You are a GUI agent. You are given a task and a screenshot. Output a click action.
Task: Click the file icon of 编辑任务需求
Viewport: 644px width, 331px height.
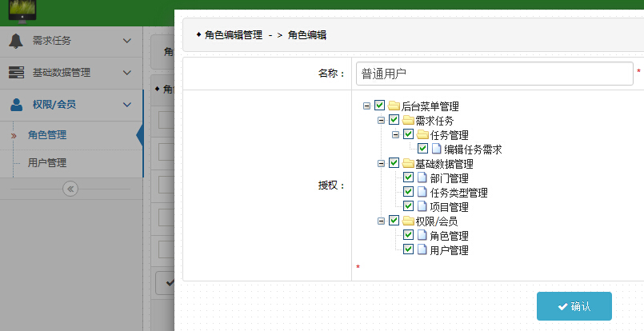[437, 149]
